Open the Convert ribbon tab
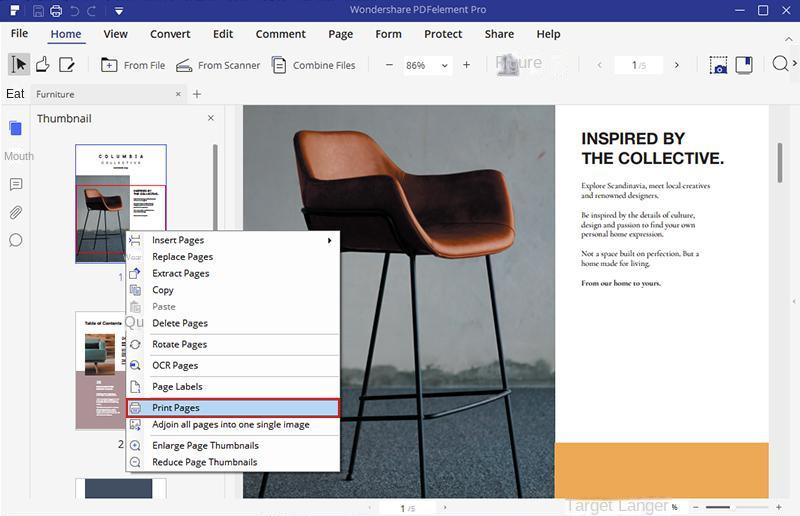800x516 pixels. [170, 34]
